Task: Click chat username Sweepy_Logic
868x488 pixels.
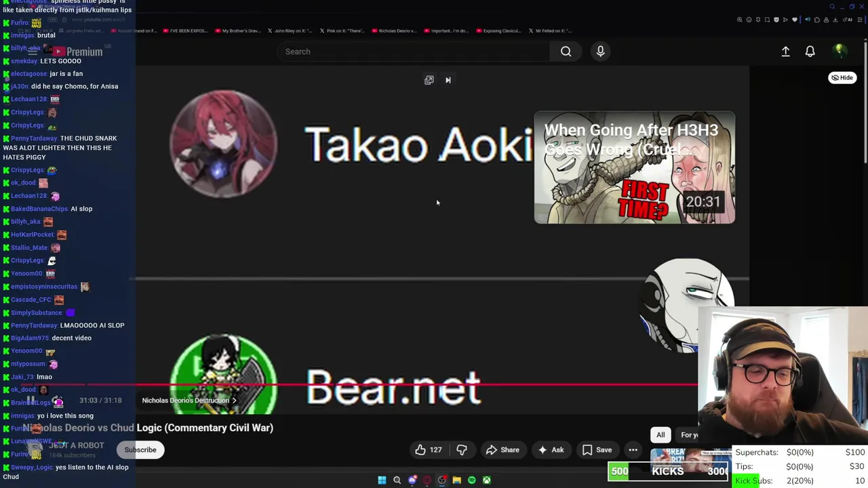Action: [31, 467]
